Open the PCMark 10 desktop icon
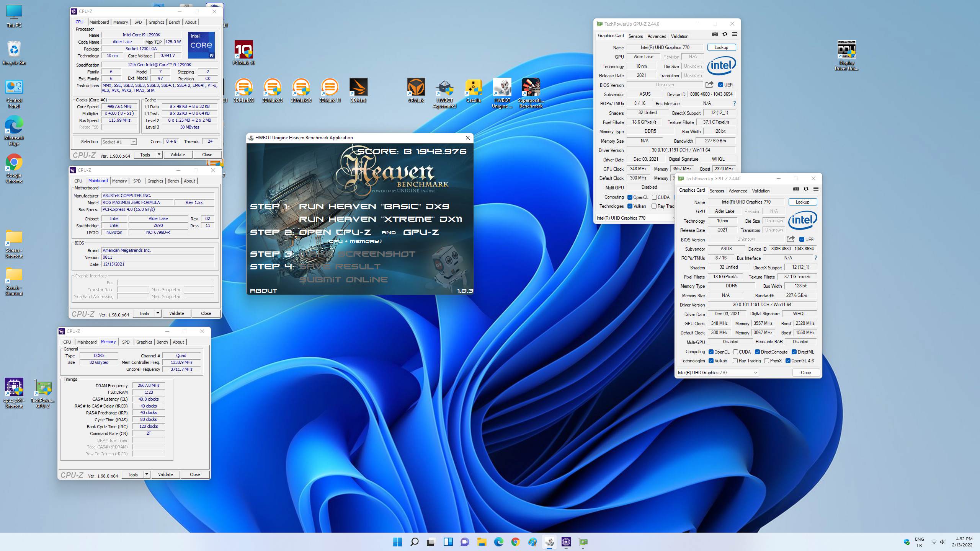Screen dimensions: 980x551 pos(243,53)
